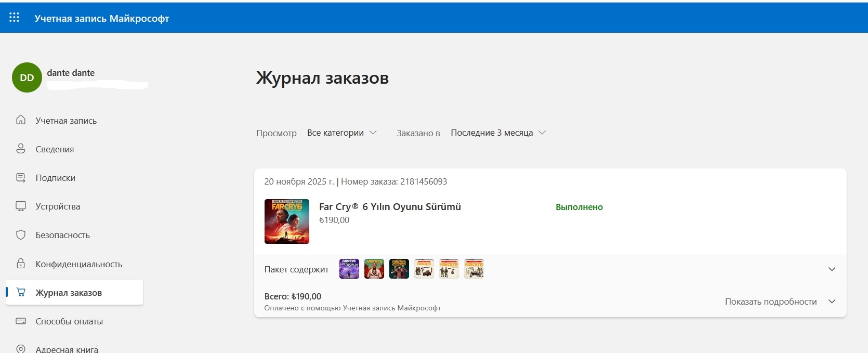
Task: Click the order date and number line 2181456093
Action: (356, 181)
